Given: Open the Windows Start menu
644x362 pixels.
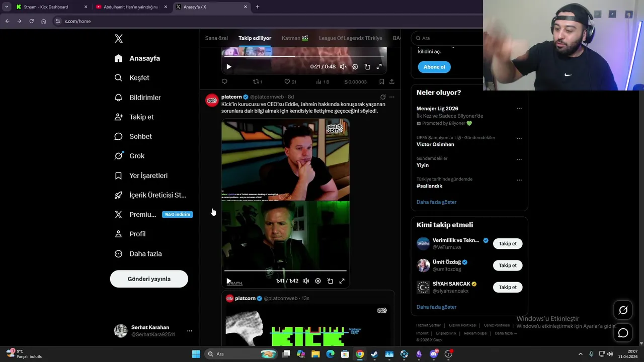Looking at the screenshot, I should 196,354.
